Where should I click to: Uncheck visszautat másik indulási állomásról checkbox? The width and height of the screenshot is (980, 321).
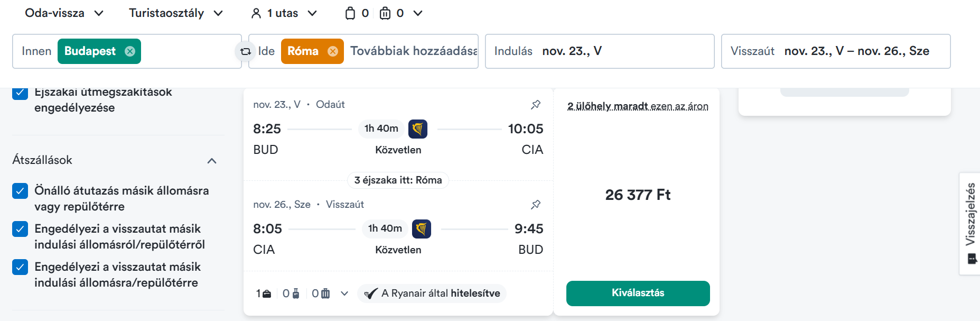[x=20, y=229]
